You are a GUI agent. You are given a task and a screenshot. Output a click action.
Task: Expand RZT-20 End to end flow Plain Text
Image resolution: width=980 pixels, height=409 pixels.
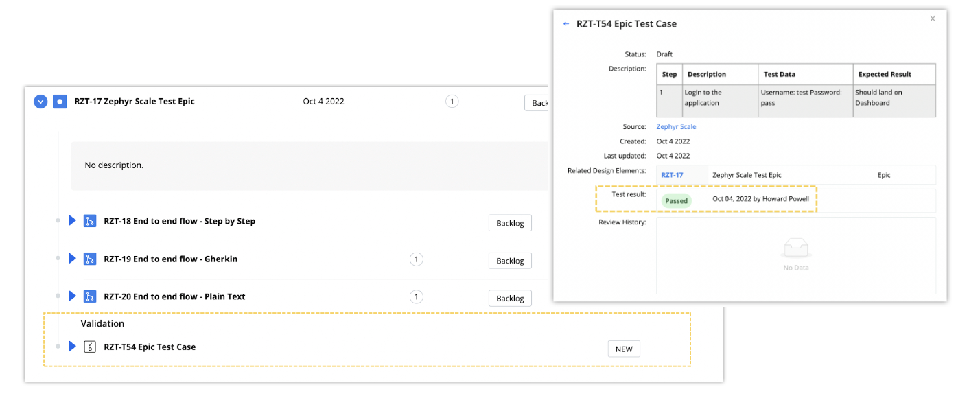click(73, 296)
